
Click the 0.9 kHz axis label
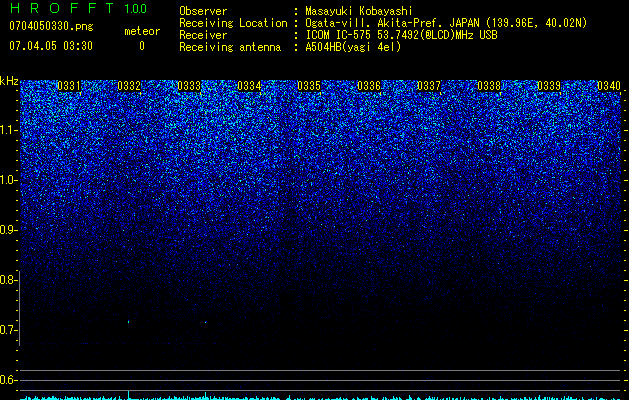click(x=8, y=230)
